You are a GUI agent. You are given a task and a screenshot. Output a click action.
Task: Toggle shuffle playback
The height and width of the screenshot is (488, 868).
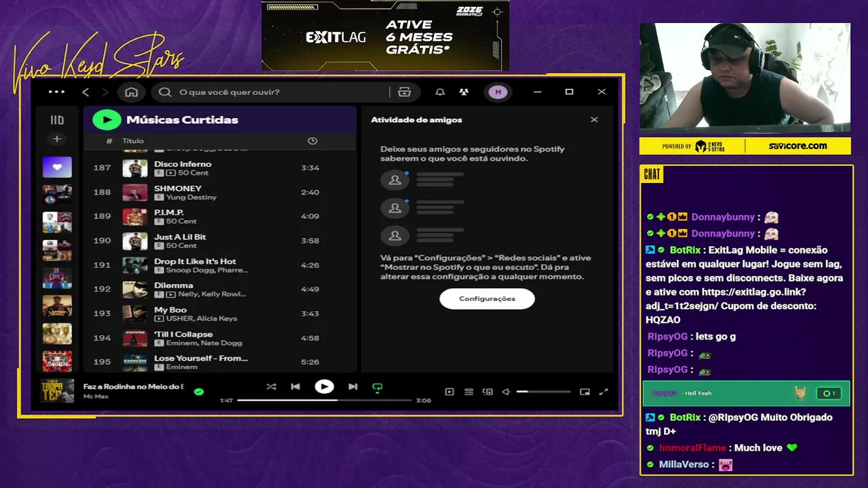point(271,387)
